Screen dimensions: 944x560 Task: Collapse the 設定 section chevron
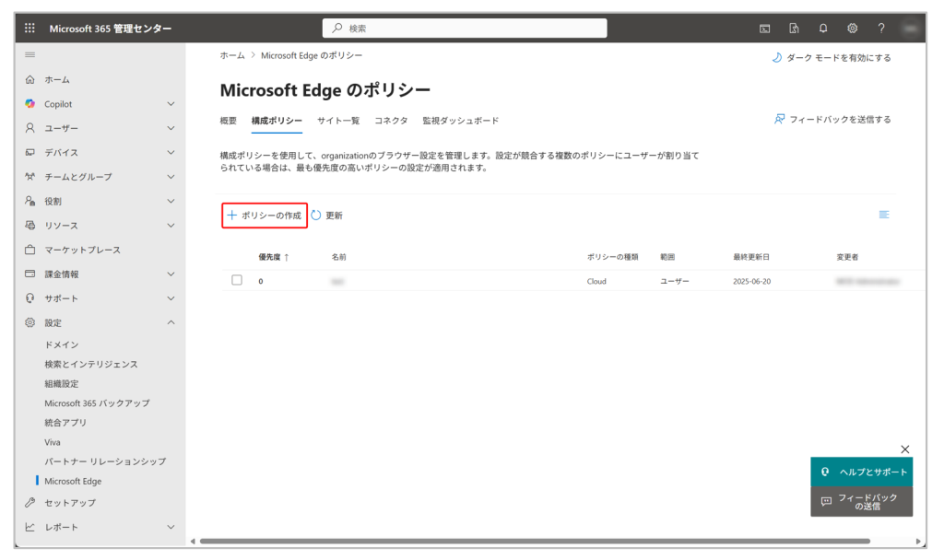[x=171, y=322]
